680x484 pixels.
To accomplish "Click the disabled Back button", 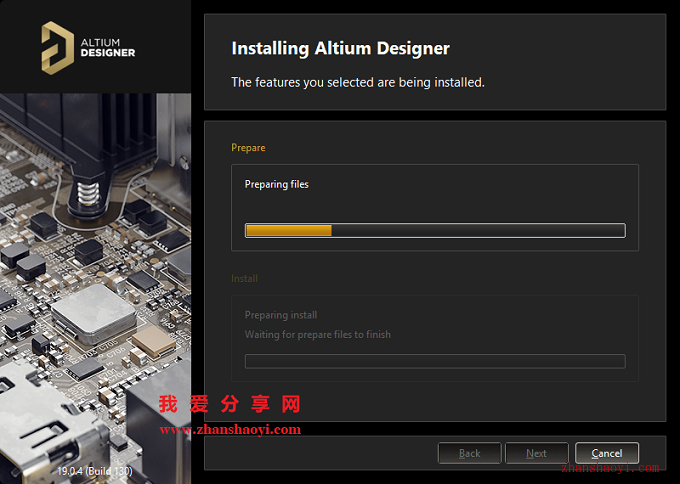I will (x=470, y=453).
